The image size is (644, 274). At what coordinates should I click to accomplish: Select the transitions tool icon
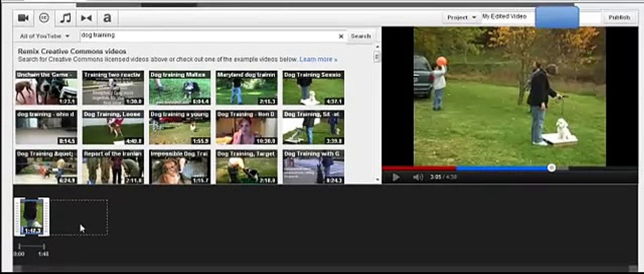[87, 18]
